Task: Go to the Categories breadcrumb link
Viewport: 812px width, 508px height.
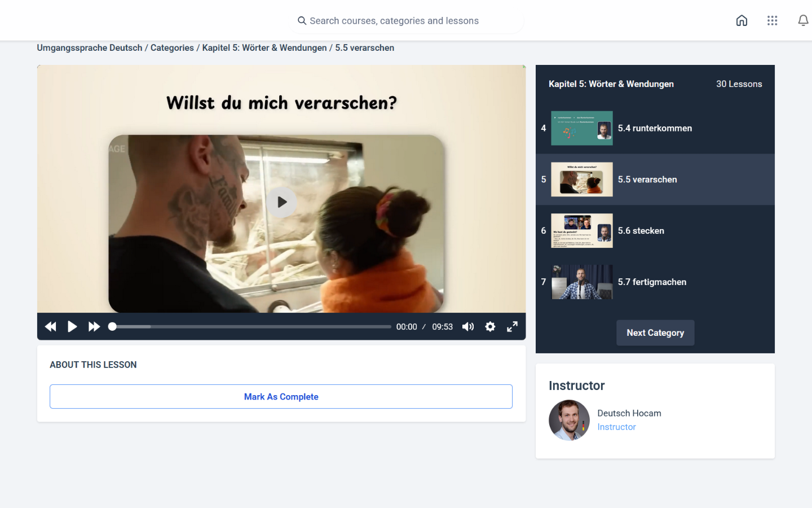Action: point(172,48)
